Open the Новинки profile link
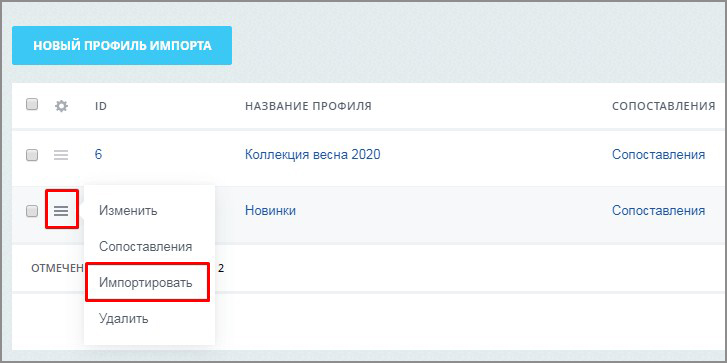 coord(270,211)
